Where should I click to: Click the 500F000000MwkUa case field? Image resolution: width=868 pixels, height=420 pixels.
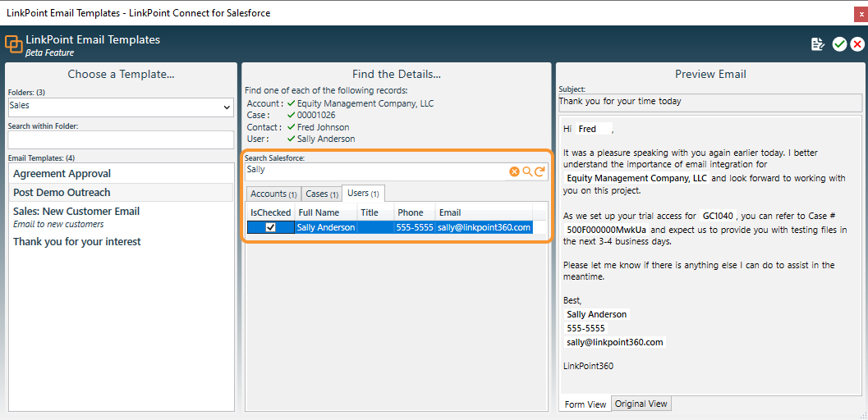point(607,230)
